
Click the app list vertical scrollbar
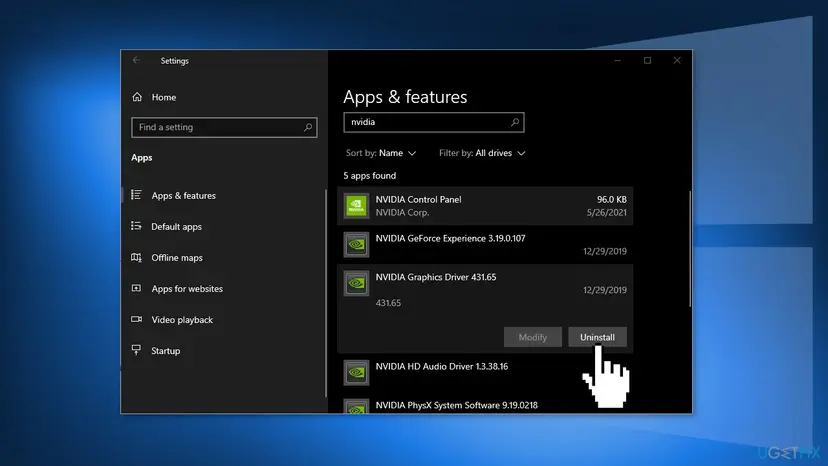coord(690,248)
